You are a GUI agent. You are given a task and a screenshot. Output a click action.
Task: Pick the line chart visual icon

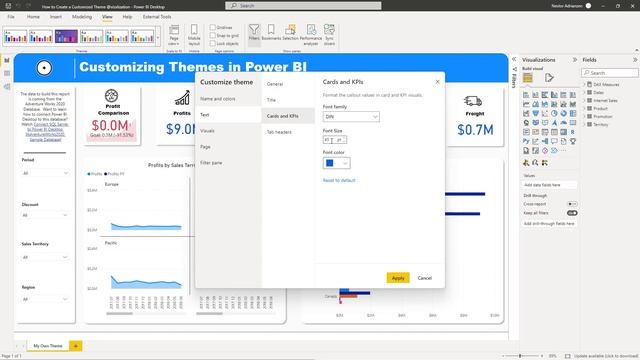[526, 104]
